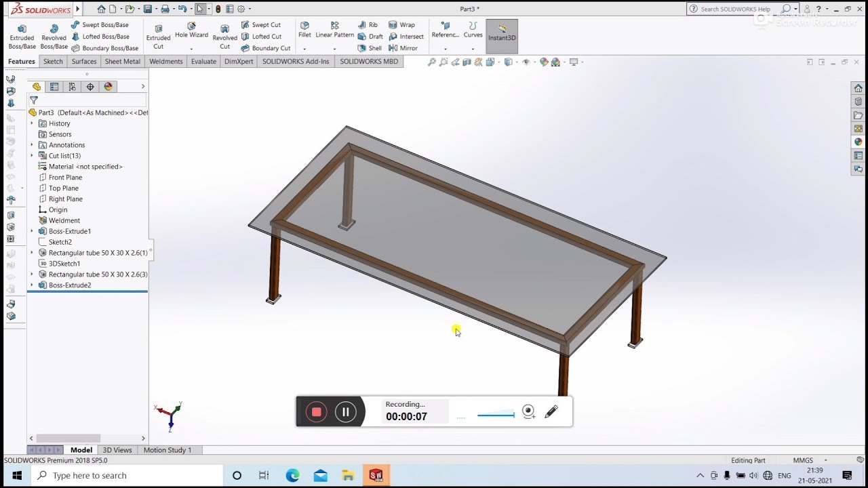The width and height of the screenshot is (868, 488).
Task: Open the Hole Wizard tool
Action: [191, 31]
